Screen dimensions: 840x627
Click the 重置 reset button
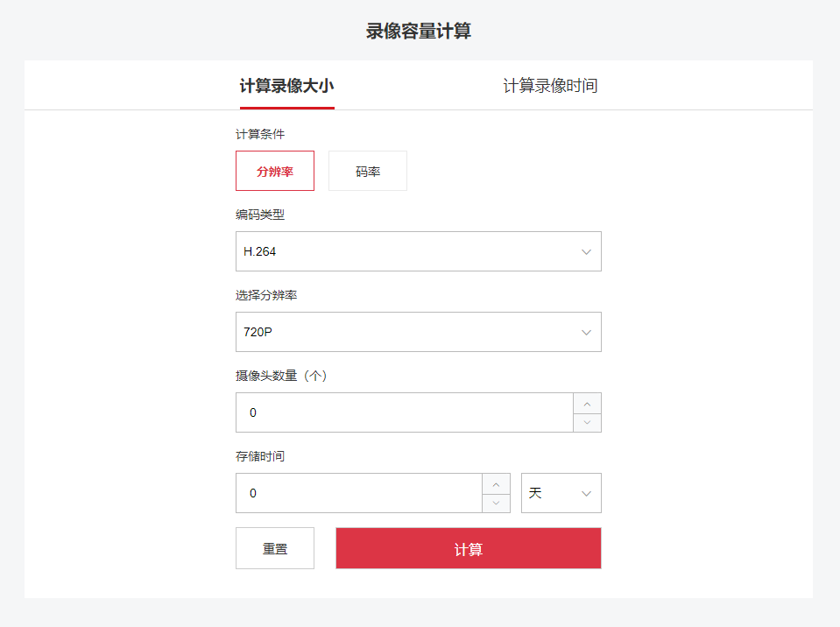click(x=274, y=547)
